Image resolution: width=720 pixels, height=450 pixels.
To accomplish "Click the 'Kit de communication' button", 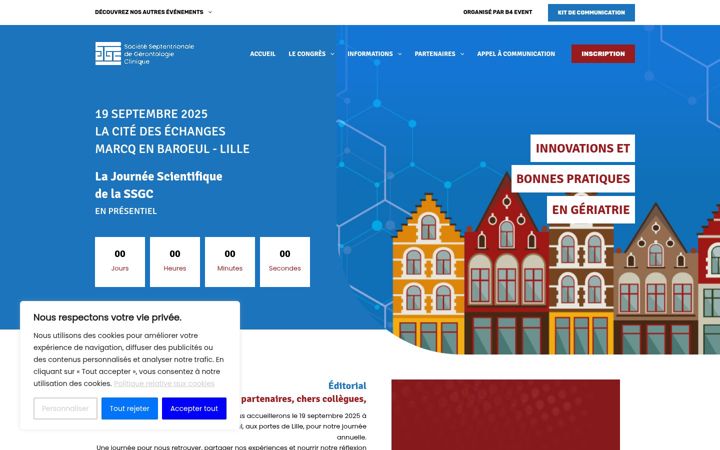I will [591, 13].
